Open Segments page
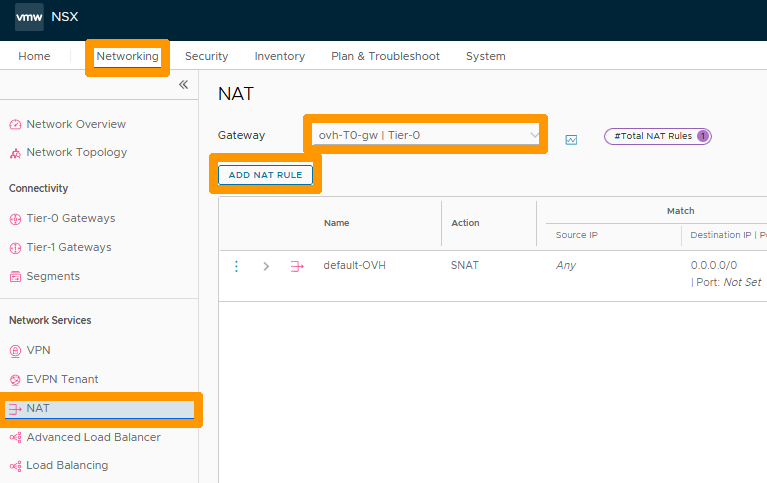The image size is (767, 483). 53,276
